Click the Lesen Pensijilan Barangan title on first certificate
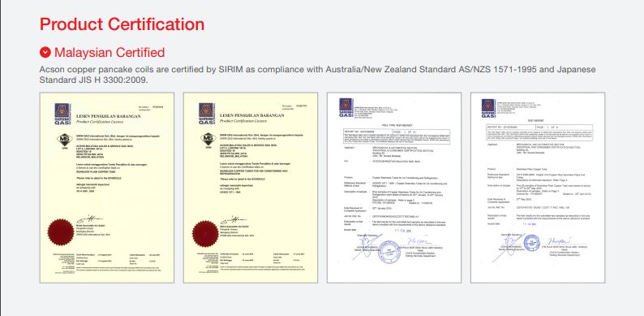This screenshot has height=316, width=644. (109, 116)
